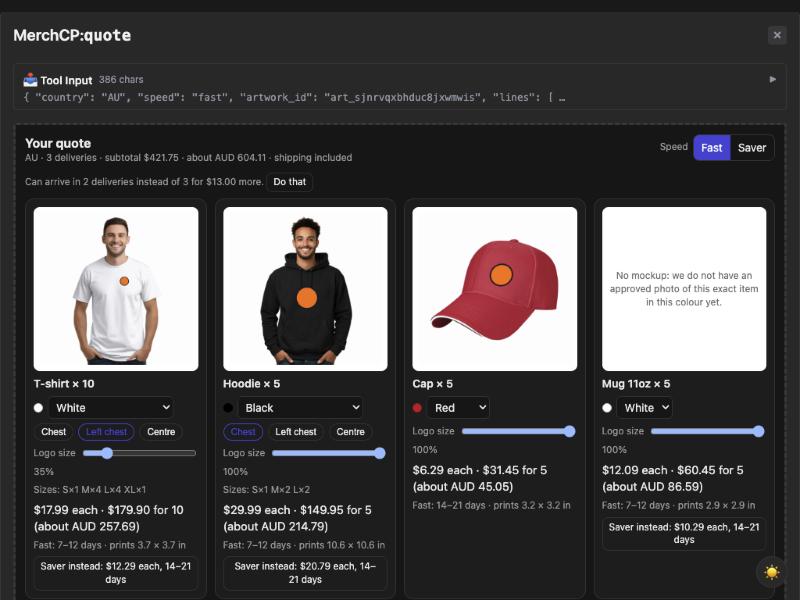This screenshot has height=600, width=800.
Task: Select Left chest placement for T-shirt
Action: 106,432
